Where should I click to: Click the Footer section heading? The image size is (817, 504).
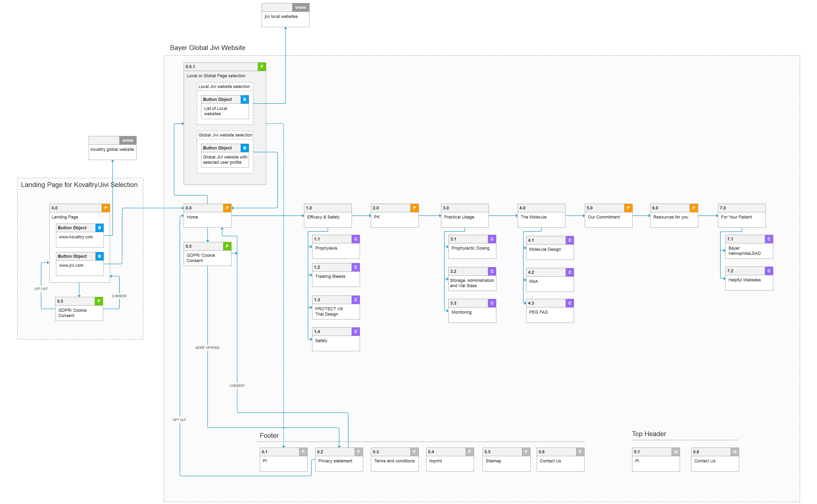click(269, 436)
